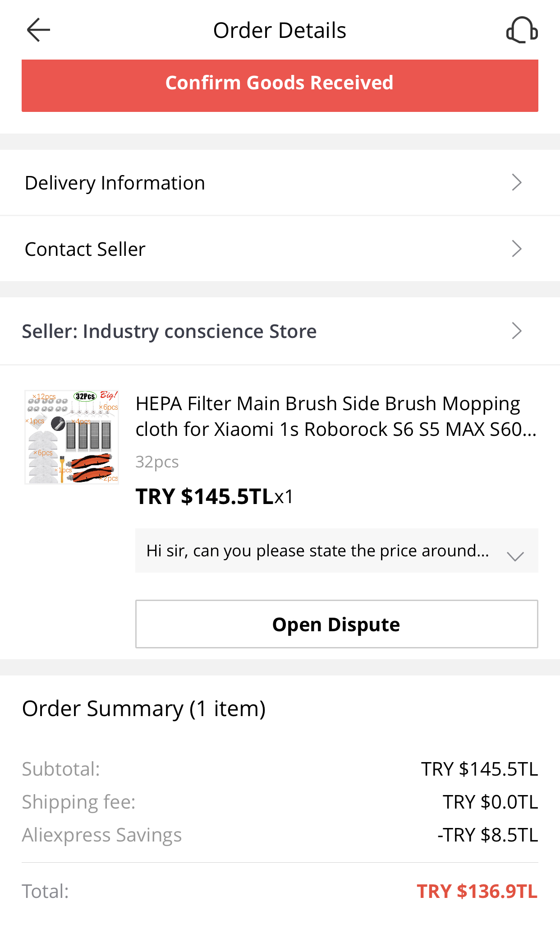
Task: Select the 32pcs variant label
Action: coord(157,462)
